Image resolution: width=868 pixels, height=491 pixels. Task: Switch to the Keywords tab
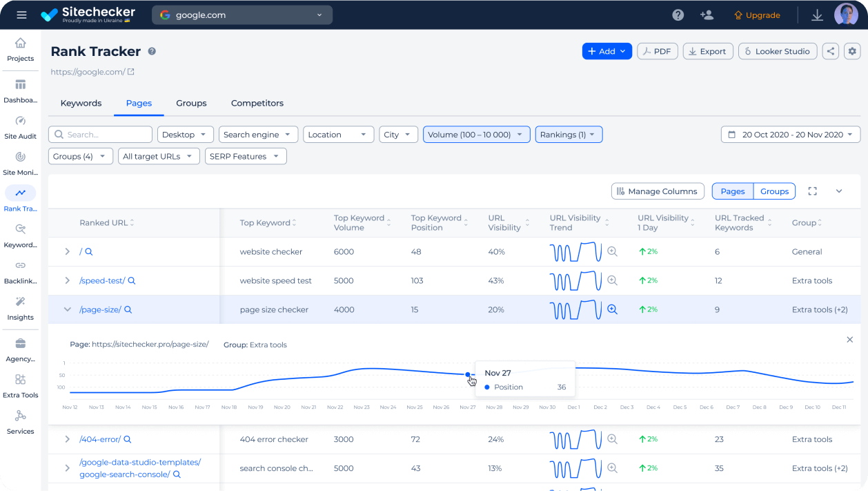[x=81, y=103]
